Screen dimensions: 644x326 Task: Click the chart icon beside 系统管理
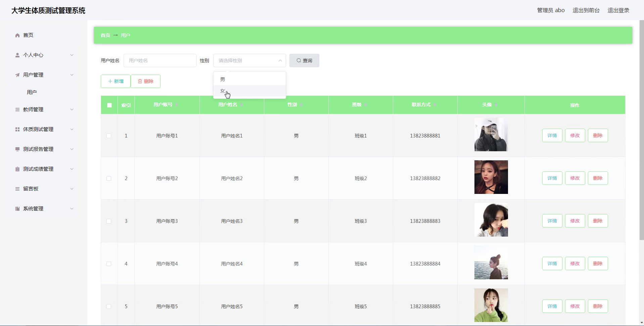point(17,209)
